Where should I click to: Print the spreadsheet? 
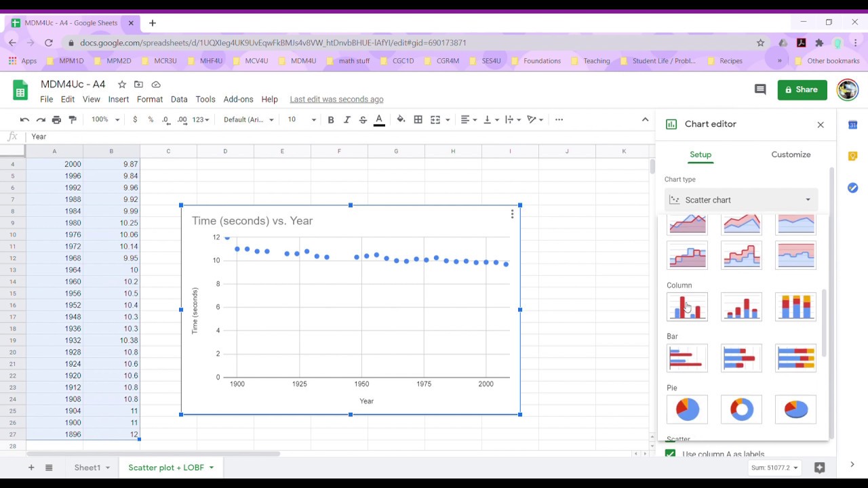click(56, 119)
